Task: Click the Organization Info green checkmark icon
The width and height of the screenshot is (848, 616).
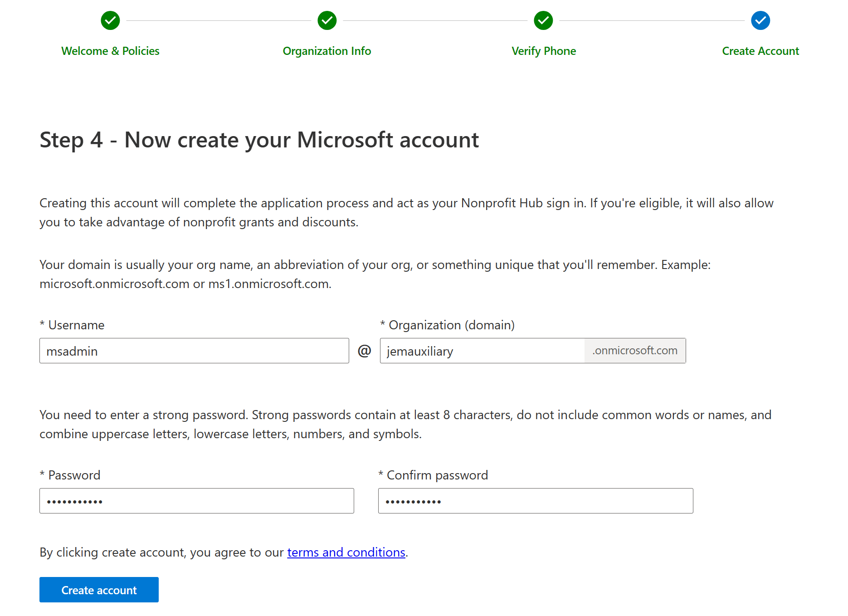Action: click(327, 20)
